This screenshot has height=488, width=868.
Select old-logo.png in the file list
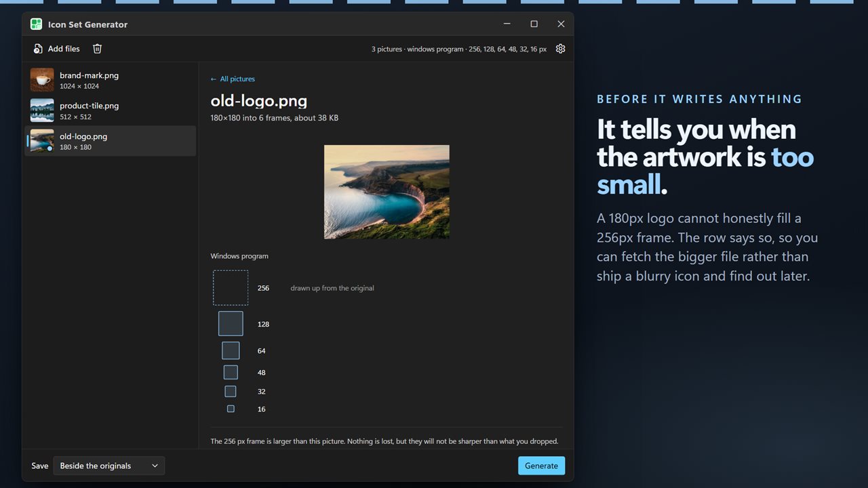point(111,141)
